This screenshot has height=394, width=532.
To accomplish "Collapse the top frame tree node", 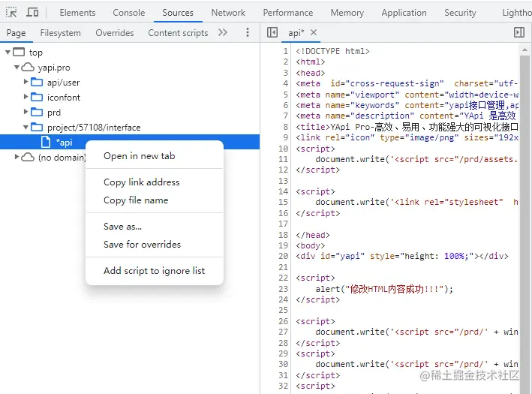I will (8, 53).
